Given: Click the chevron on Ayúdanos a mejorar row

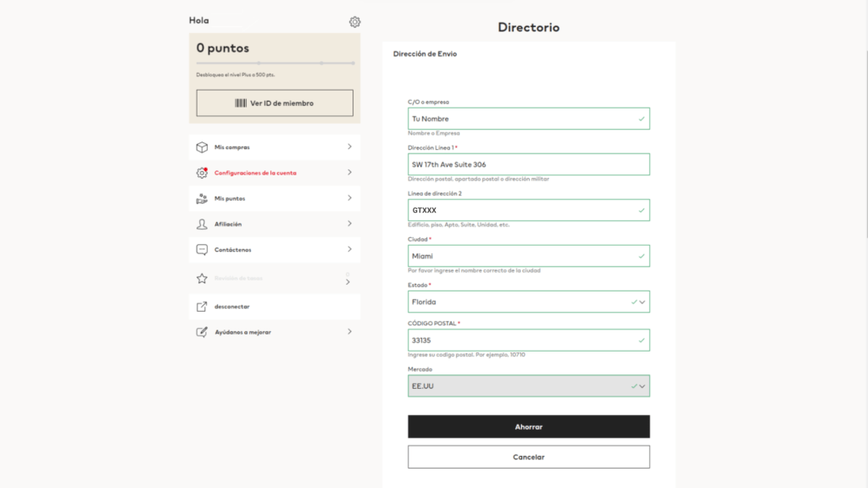Looking at the screenshot, I should [x=349, y=331].
